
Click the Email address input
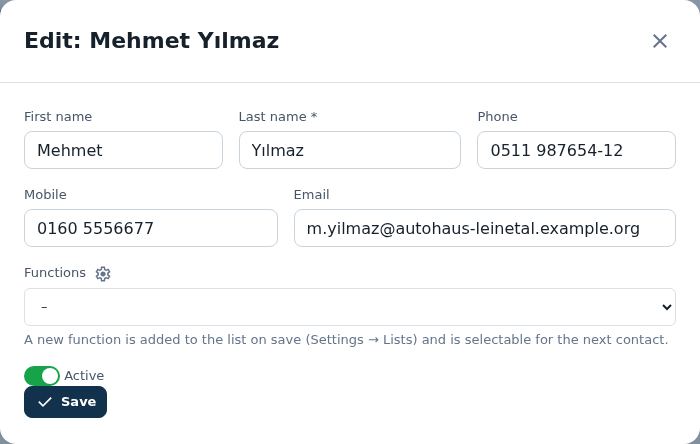pos(485,228)
